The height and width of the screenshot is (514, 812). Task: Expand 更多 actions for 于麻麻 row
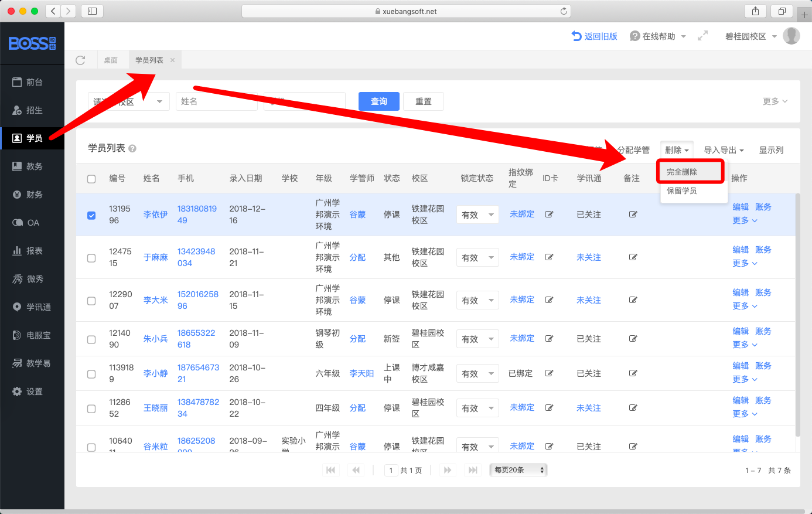[x=745, y=263]
